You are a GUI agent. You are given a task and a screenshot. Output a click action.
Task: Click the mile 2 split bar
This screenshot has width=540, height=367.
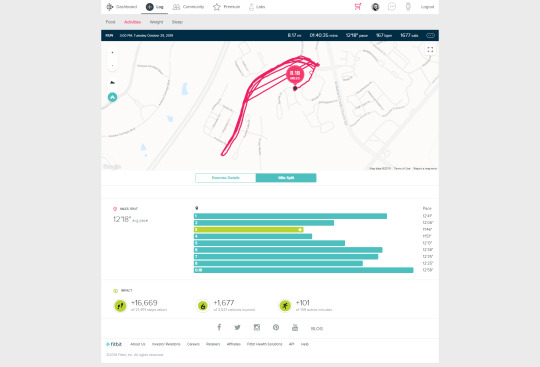(264, 223)
